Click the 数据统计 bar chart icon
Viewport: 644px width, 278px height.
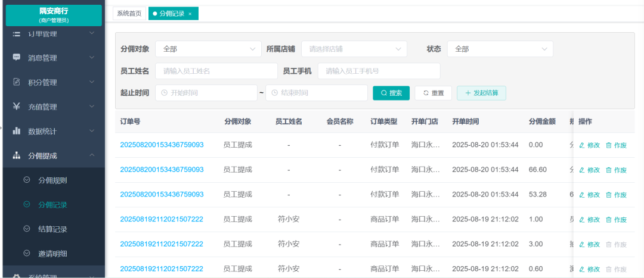[17, 131]
